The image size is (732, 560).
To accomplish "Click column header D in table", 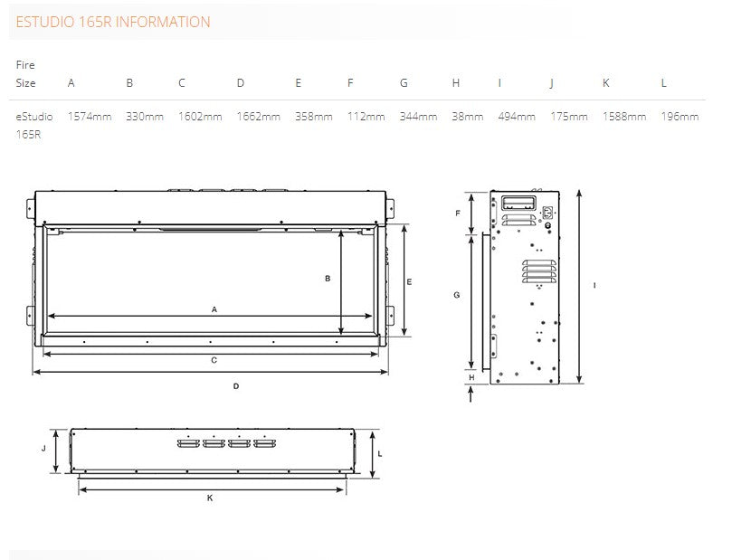I will [x=241, y=83].
